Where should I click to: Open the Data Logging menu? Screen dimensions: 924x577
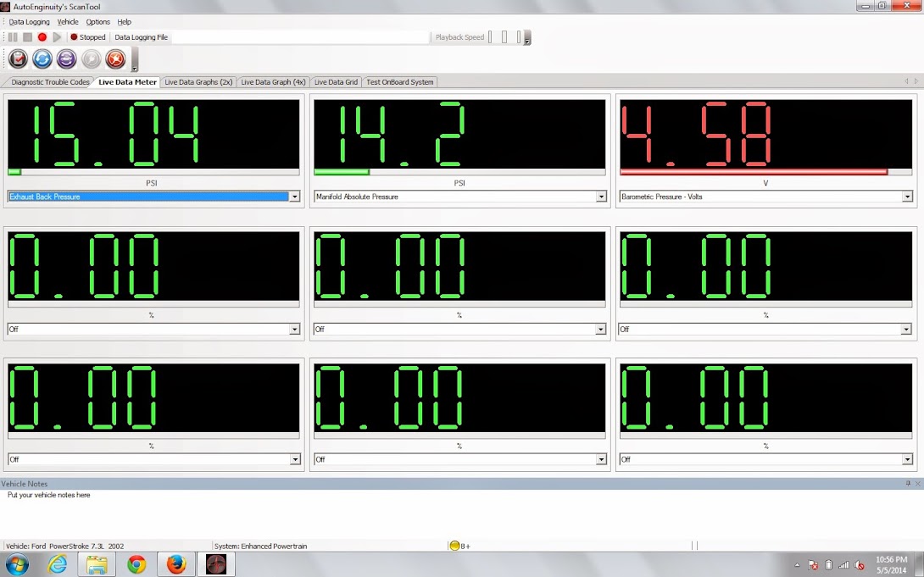(29, 22)
